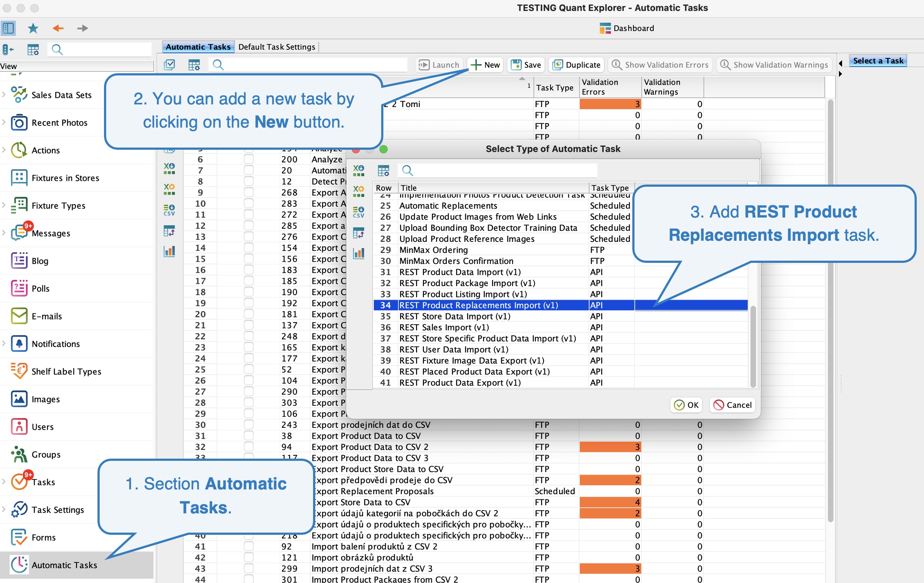This screenshot has height=583, width=924.
Task: Click the Duplicate button
Action: click(x=577, y=65)
